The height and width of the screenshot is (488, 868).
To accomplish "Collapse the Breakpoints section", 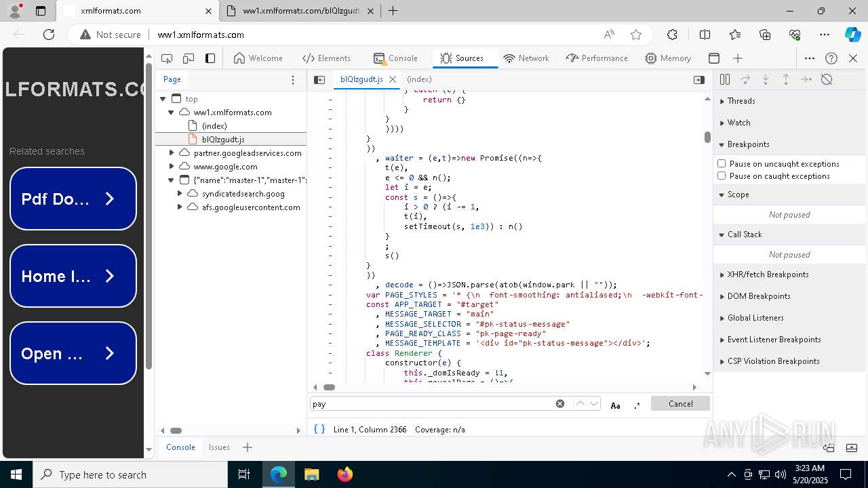I will point(789,144).
